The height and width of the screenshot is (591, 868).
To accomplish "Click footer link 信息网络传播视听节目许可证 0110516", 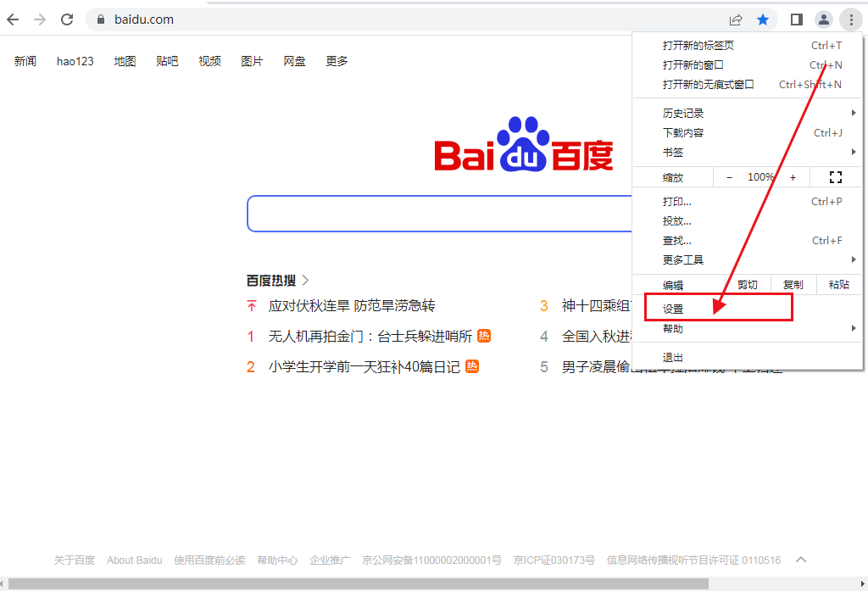I will (693, 560).
